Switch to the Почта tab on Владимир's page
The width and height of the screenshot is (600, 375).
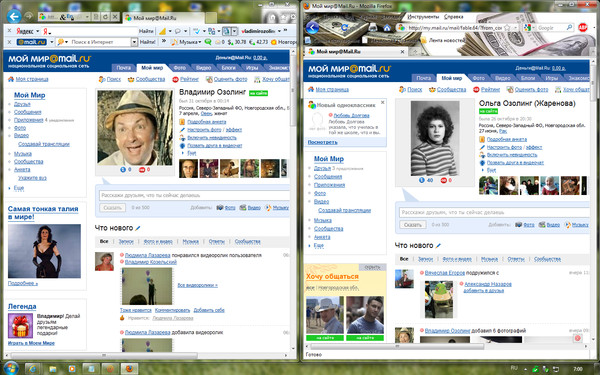coord(124,68)
